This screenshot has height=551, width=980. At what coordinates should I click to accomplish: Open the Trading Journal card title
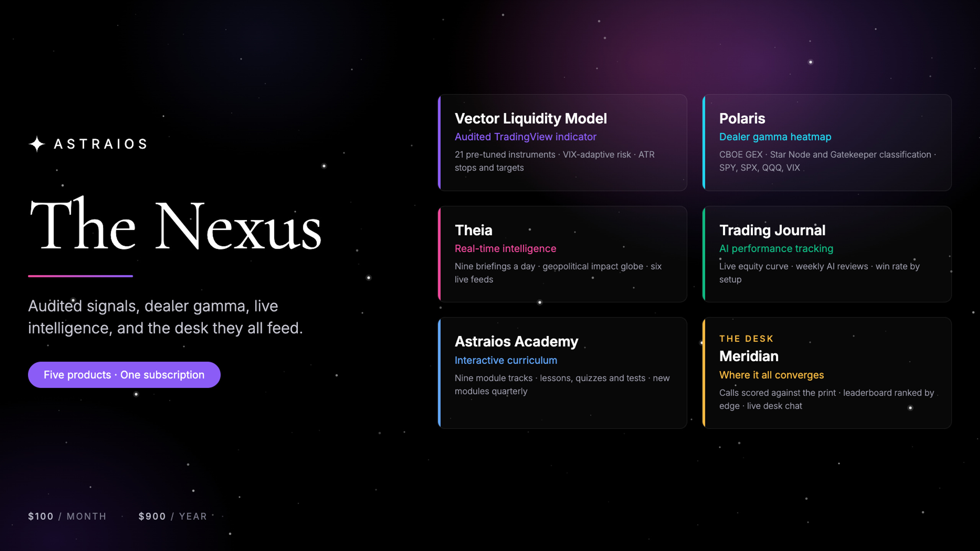click(772, 230)
